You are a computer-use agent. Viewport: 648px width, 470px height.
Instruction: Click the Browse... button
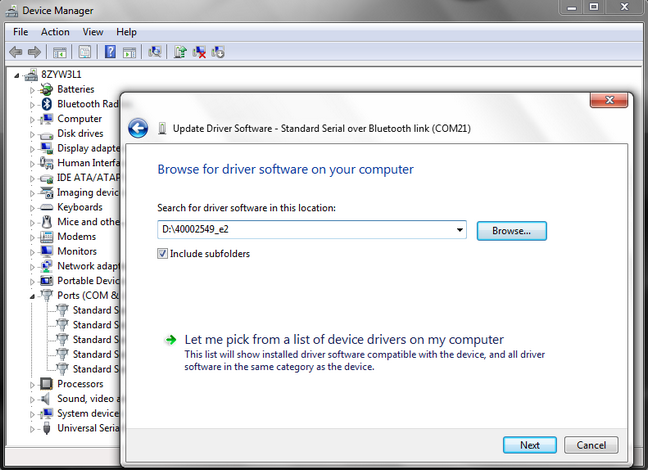tap(511, 231)
